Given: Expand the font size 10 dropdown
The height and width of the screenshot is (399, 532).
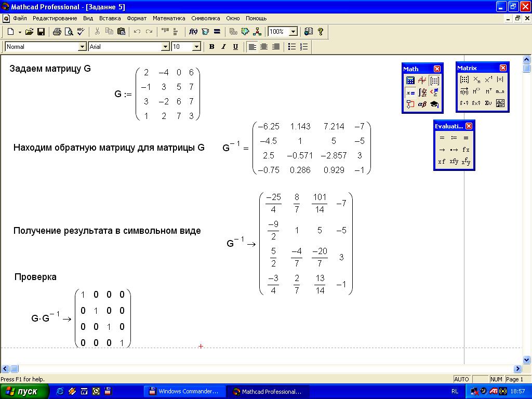Looking at the screenshot, I should pos(196,47).
